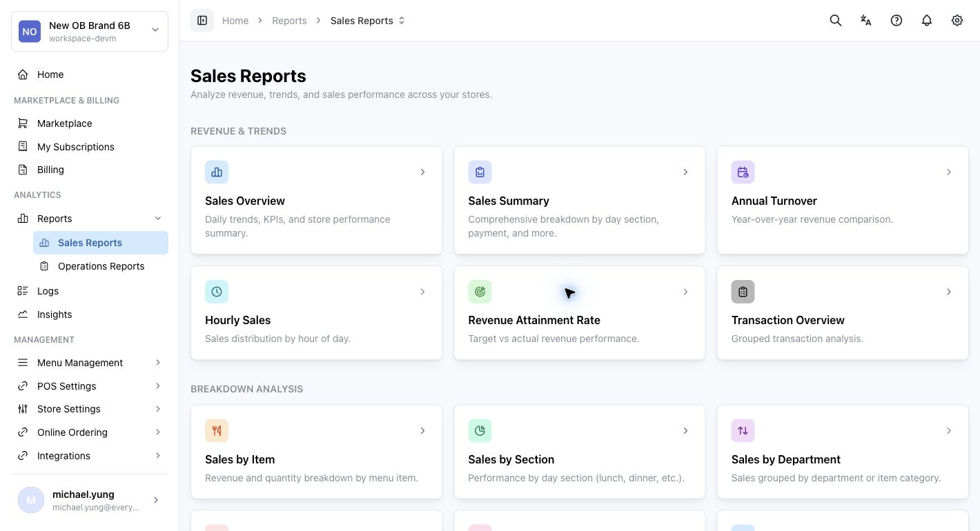The image size is (980, 531).
Task: Collapse the Reports section in sidebar
Action: pos(158,219)
